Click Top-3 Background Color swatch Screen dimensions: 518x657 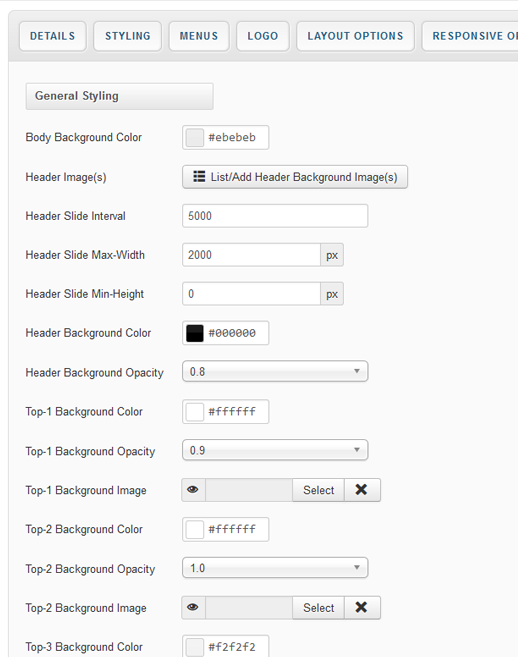194,647
